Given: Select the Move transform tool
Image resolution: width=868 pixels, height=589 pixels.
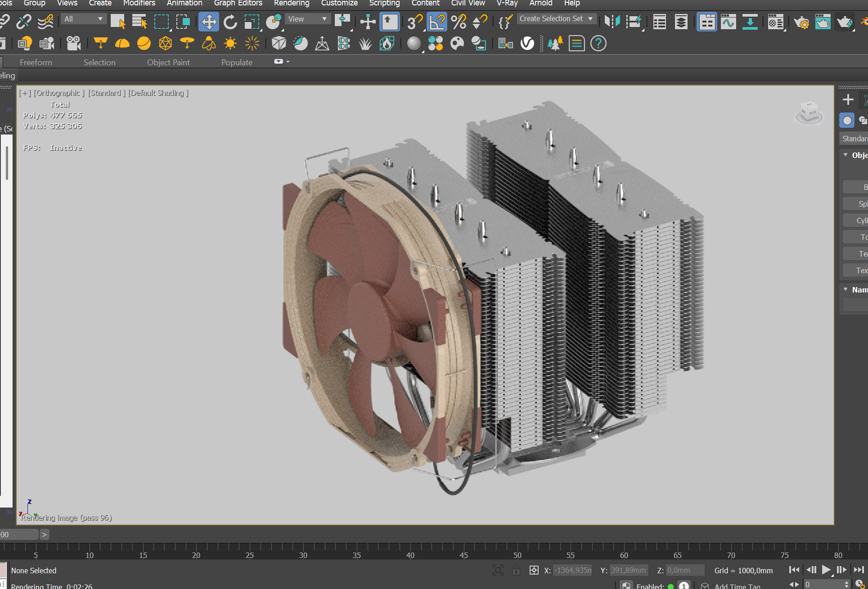Looking at the screenshot, I should click(x=208, y=22).
